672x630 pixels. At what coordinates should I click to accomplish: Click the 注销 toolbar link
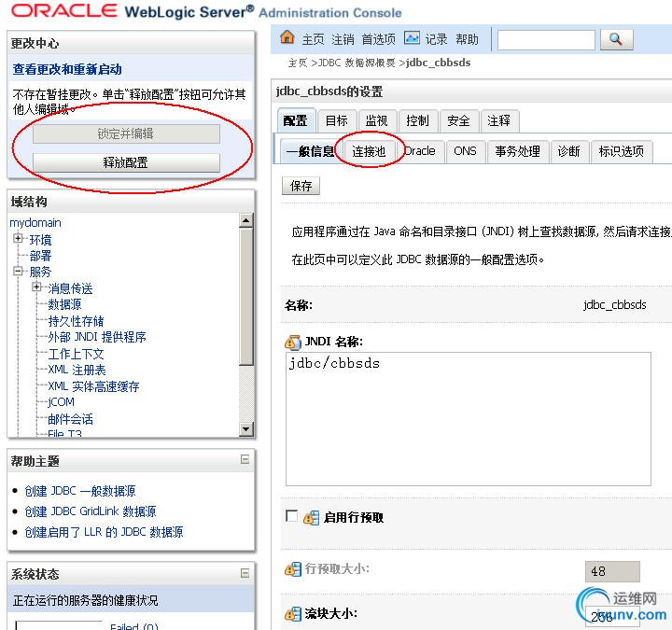(x=343, y=39)
